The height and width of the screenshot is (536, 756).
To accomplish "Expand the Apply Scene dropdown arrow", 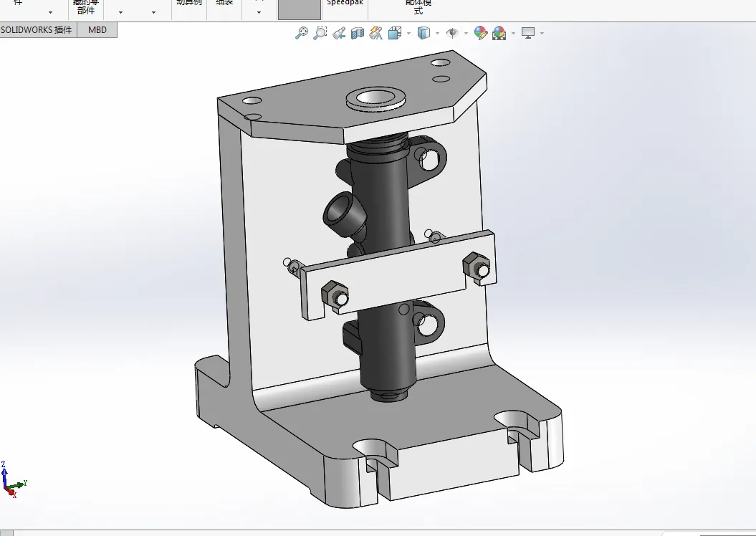I will coord(513,33).
